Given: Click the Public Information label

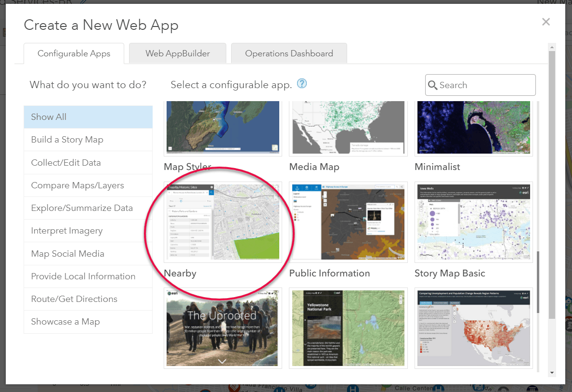Looking at the screenshot, I should pos(329,274).
